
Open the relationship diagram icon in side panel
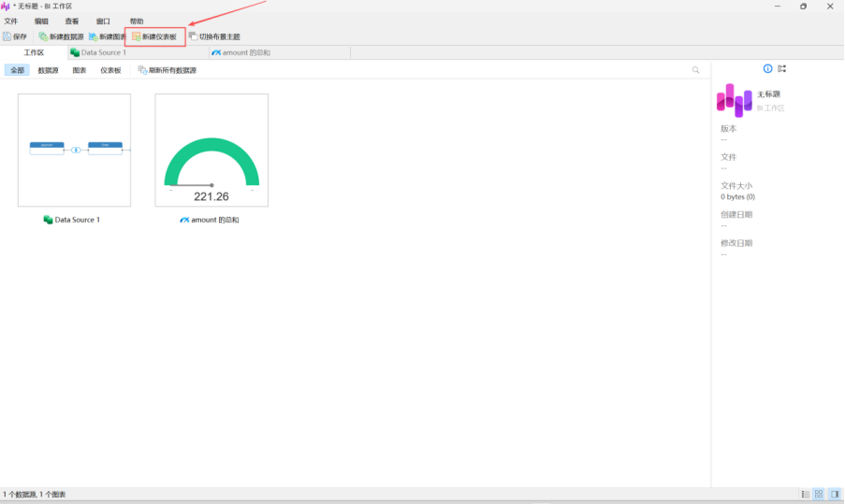click(x=782, y=69)
